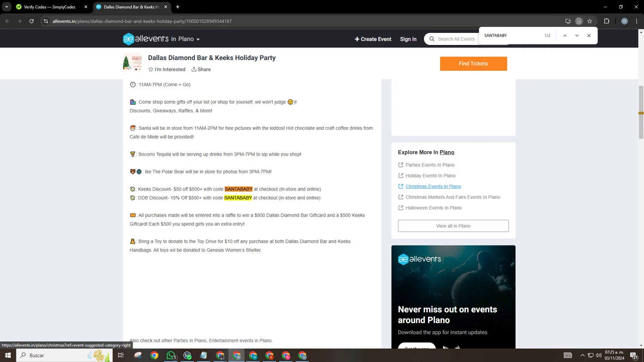Go to next find result
Image resolution: width=644 pixels, height=362 pixels.
pyautogui.click(x=577, y=36)
